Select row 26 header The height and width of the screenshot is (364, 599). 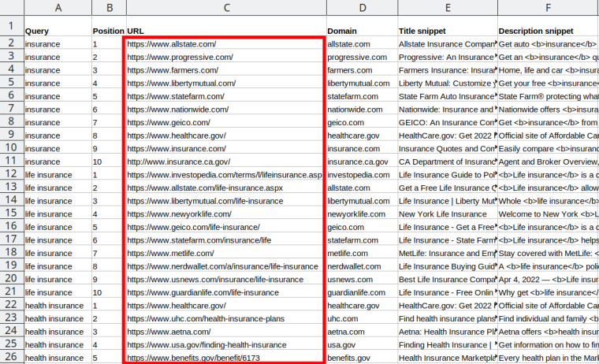point(12,357)
